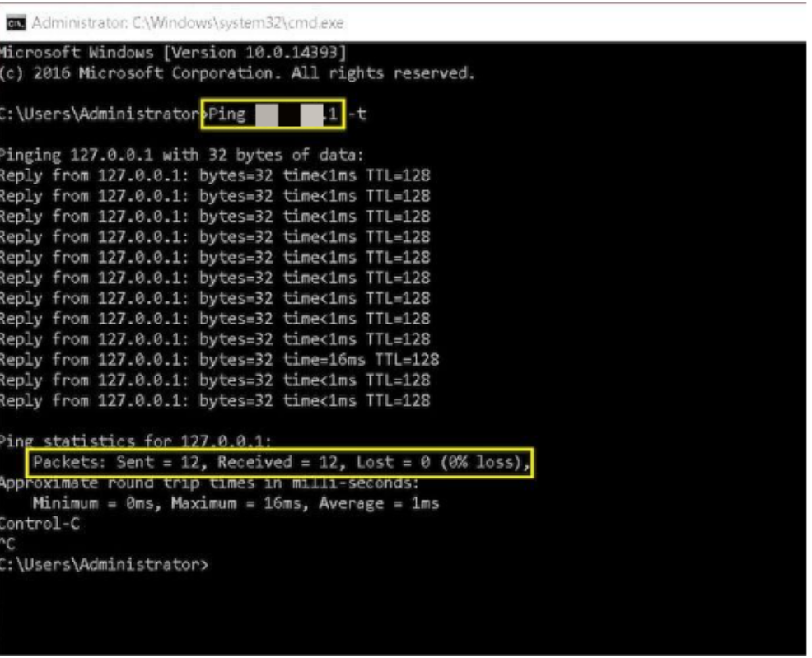
Task: Click the final C:\Users\Administrator> prompt
Action: click(104, 565)
